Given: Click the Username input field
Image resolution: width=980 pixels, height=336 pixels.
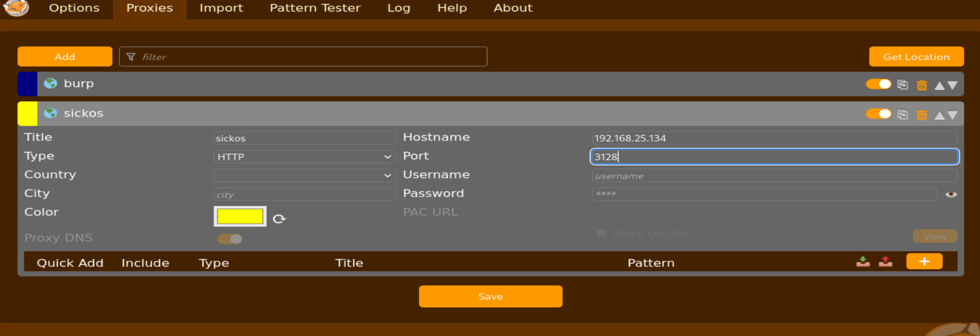Looking at the screenshot, I should [x=774, y=175].
